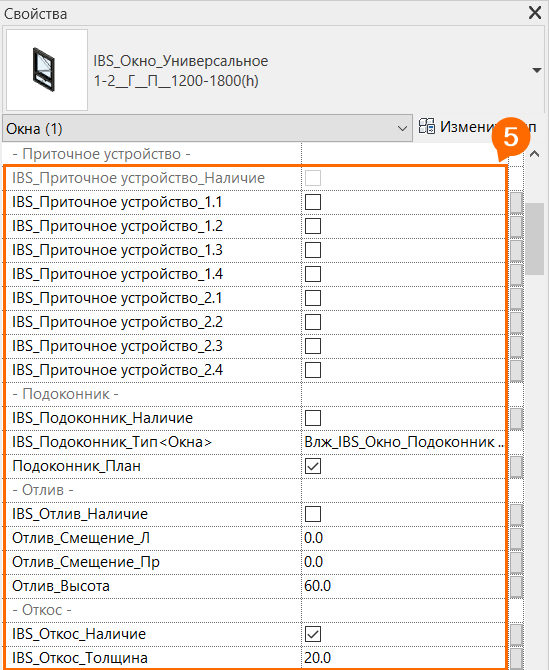Image resolution: width=549 pixels, height=670 pixels.
Task: Close the Свойства properties panel
Action: [x=535, y=13]
